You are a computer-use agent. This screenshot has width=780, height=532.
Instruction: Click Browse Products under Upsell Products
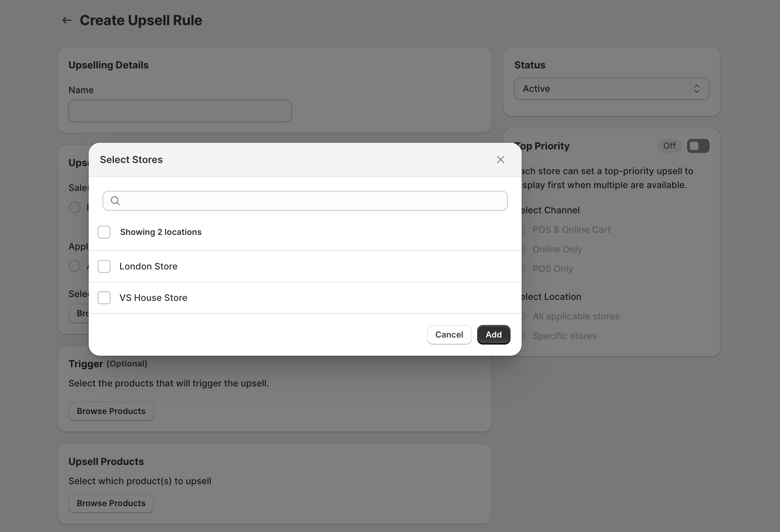pos(111,503)
